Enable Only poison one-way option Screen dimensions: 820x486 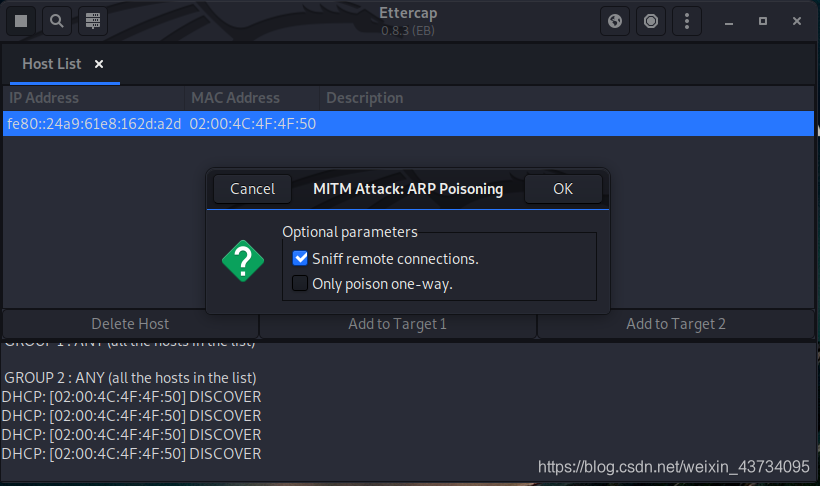coord(300,283)
